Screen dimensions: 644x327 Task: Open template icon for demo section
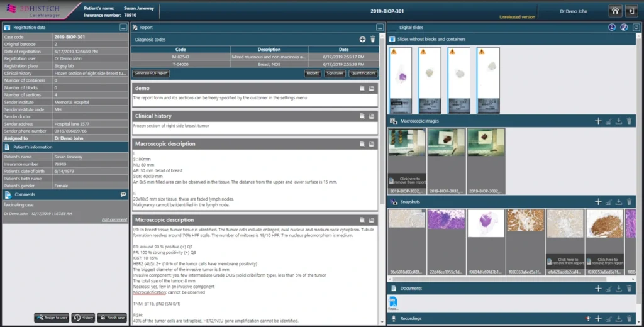tap(362, 88)
